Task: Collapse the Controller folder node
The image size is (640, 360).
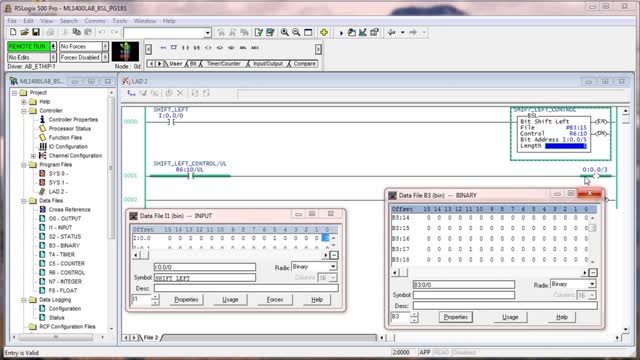Action: click(24, 111)
